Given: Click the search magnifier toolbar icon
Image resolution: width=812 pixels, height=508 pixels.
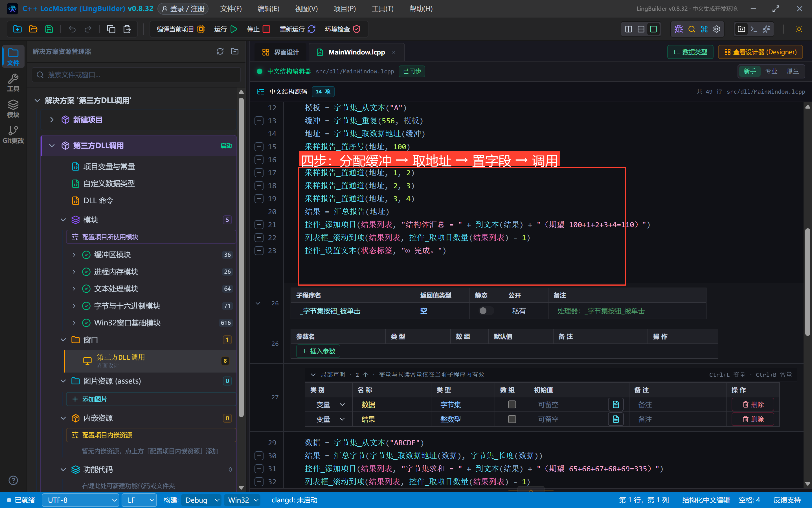Looking at the screenshot, I should coord(692,29).
